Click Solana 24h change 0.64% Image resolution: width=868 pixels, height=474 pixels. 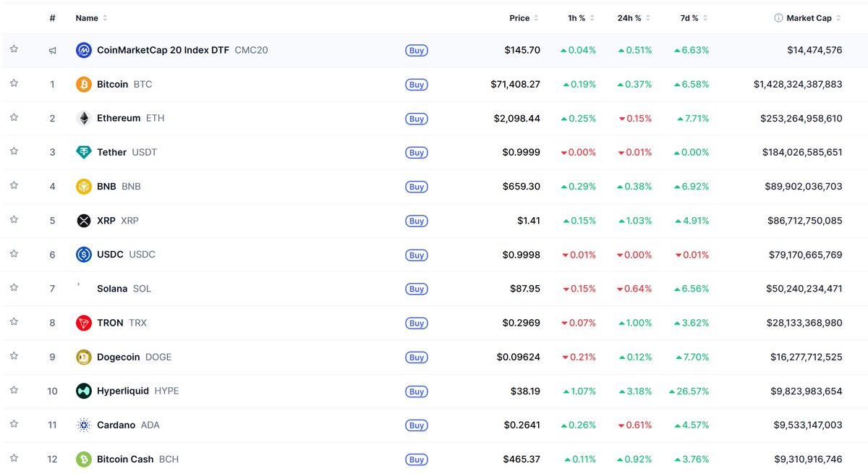point(634,289)
